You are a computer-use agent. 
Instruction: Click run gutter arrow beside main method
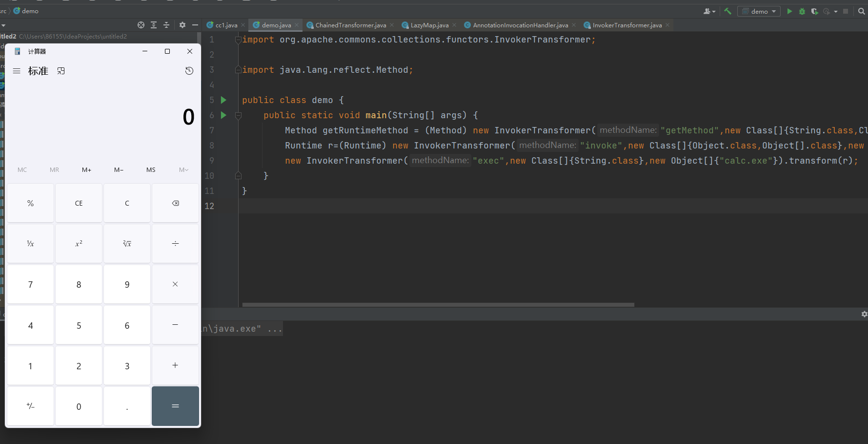tap(223, 115)
